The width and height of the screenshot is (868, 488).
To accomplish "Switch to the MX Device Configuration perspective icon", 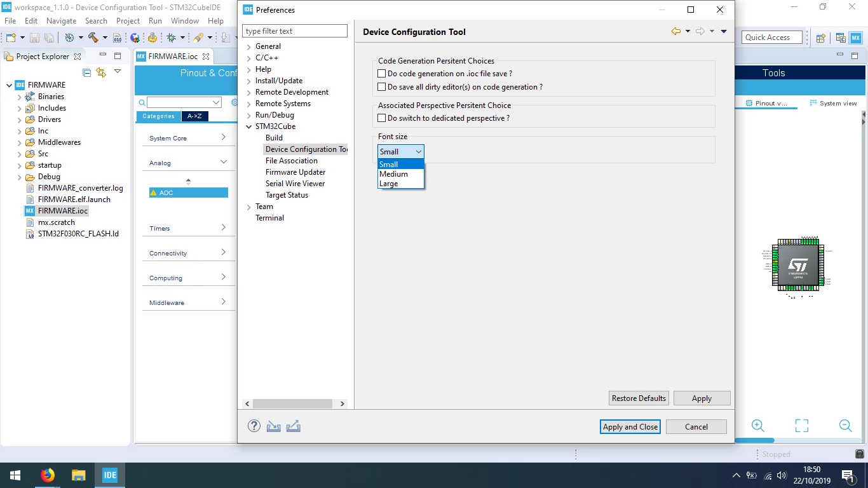I will (x=856, y=37).
